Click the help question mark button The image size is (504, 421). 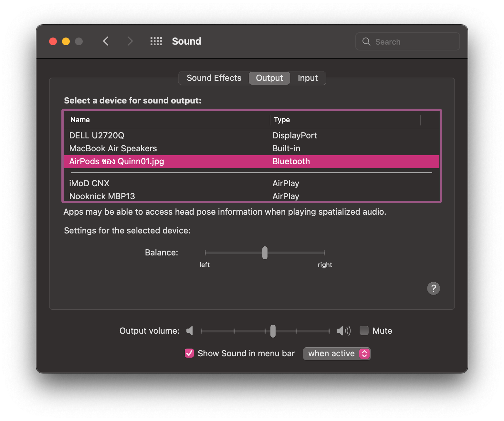pyautogui.click(x=433, y=288)
